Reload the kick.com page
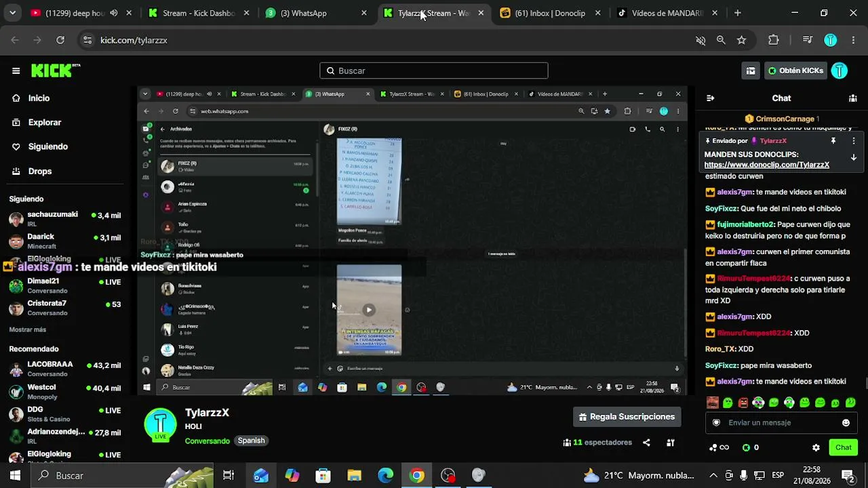This screenshot has height=488, width=868. point(60,40)
